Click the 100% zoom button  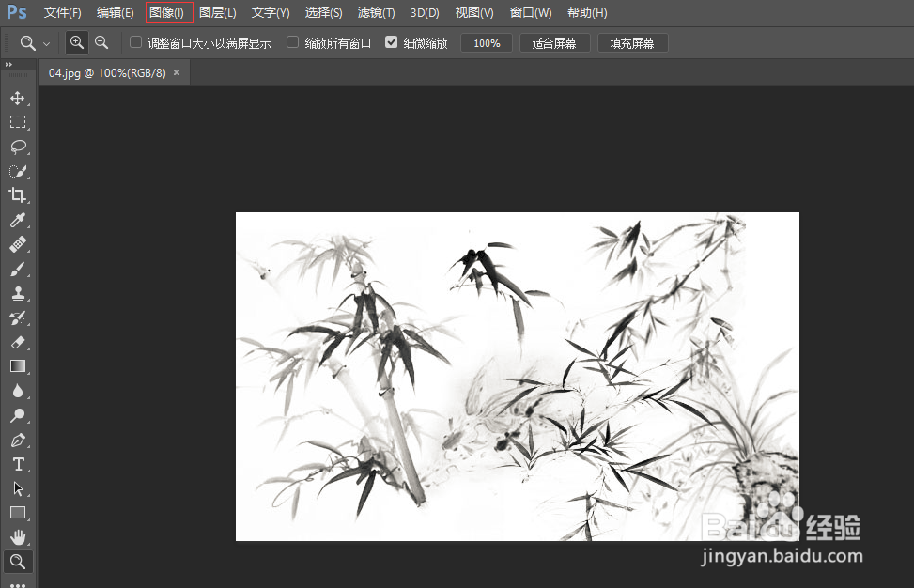[x=487, y=43]
